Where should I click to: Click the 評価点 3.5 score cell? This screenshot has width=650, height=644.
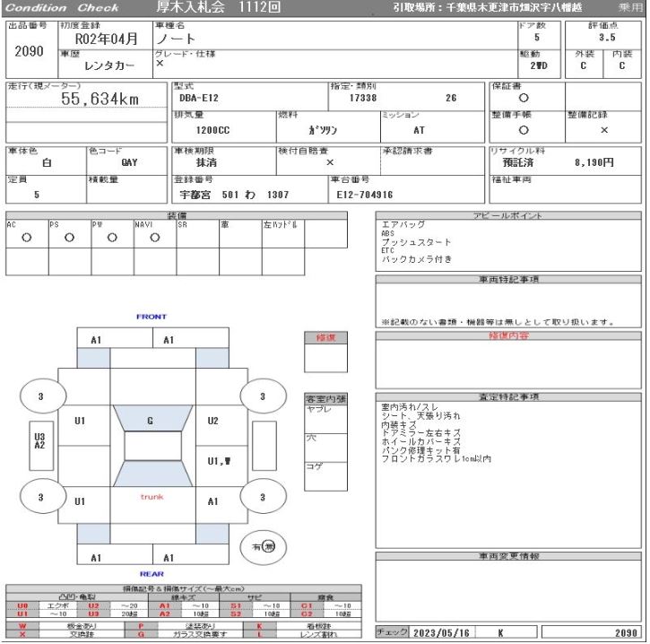pos(606,38)
